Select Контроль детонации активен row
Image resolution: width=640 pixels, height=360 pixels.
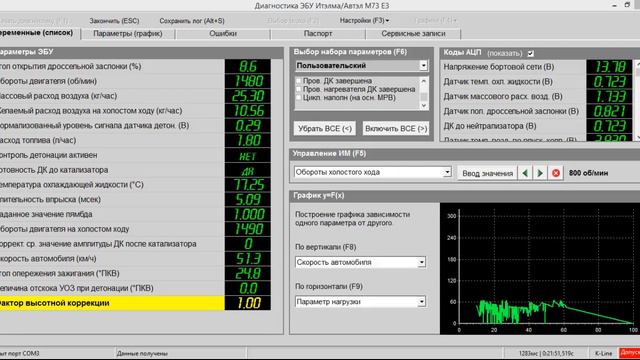135,155
